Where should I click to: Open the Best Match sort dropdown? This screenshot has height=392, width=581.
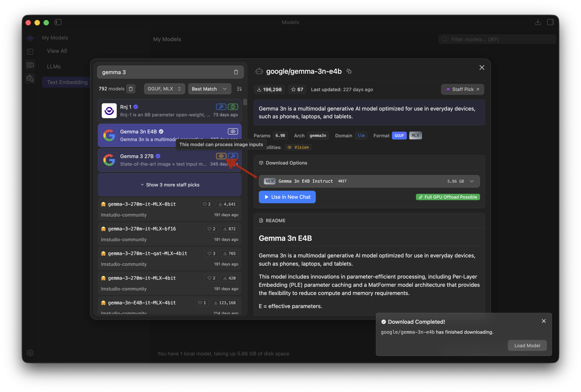click(209, 89)
